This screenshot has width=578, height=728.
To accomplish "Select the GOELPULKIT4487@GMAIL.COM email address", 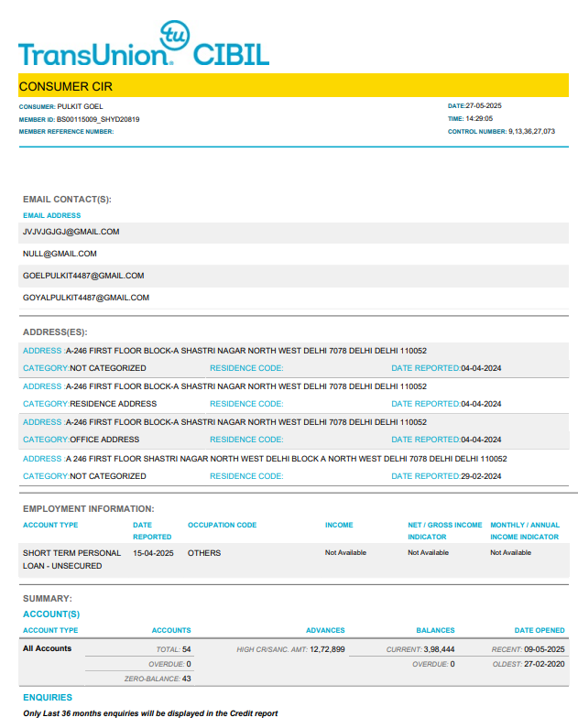I will [83, 276].
